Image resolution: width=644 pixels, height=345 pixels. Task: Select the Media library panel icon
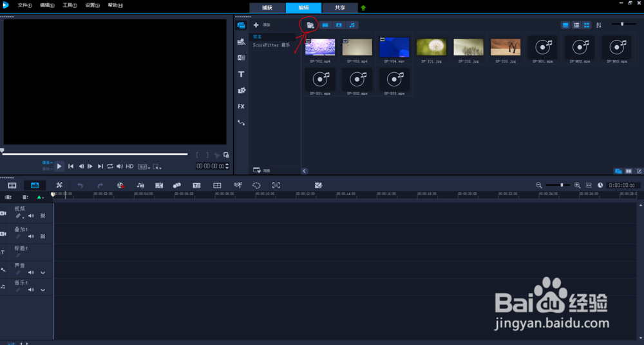click(x=241, y=26)
